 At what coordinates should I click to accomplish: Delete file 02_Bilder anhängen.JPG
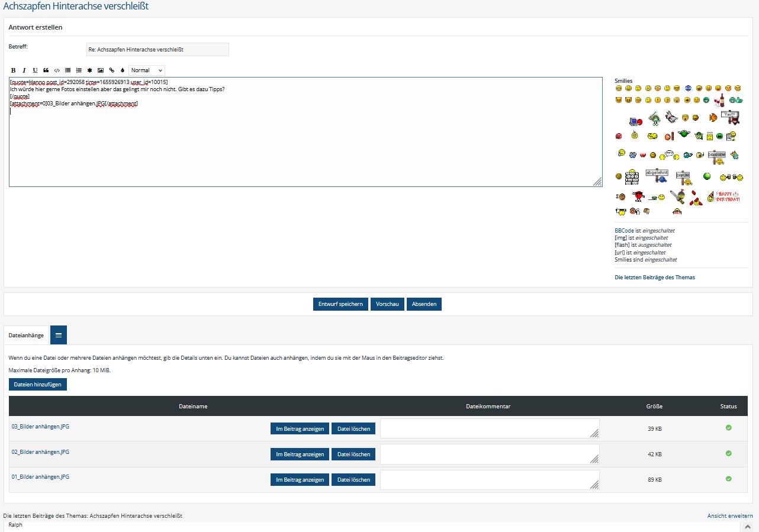pyautogui.click(x=353, y=454)
